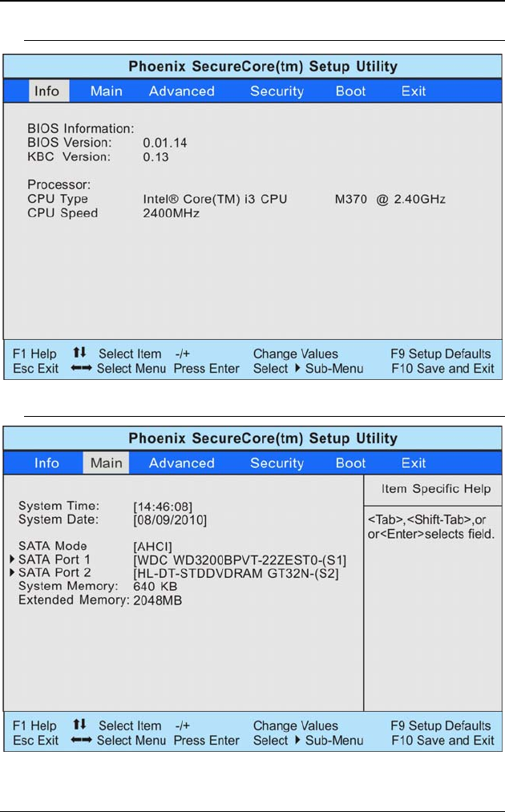Select highlighted Main tab on the System Time screen
Viewport: 505px width, 812px height.
point(106,463)
